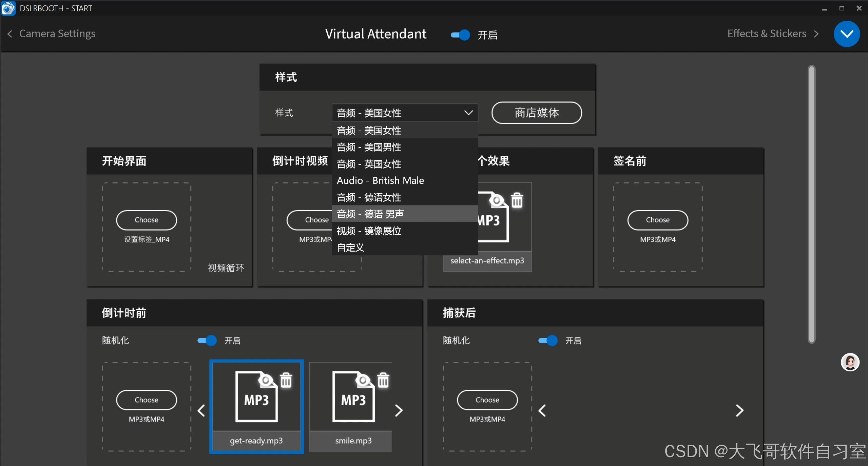Viewport: 868px width, 466px height.
Task: Select Audio - British Male option
Action: 380,180
